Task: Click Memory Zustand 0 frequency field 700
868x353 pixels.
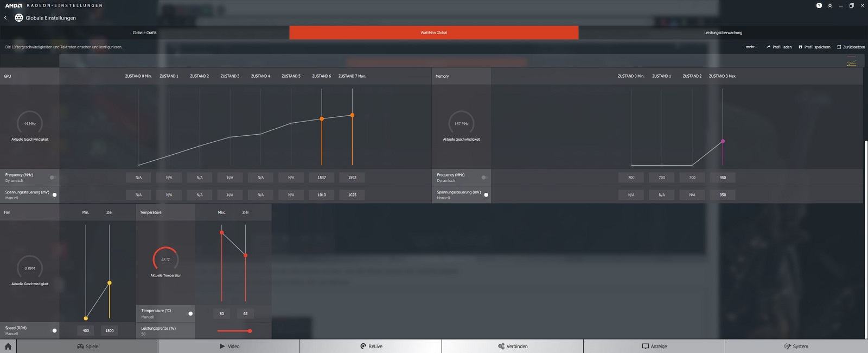Action: coord(631,178)
